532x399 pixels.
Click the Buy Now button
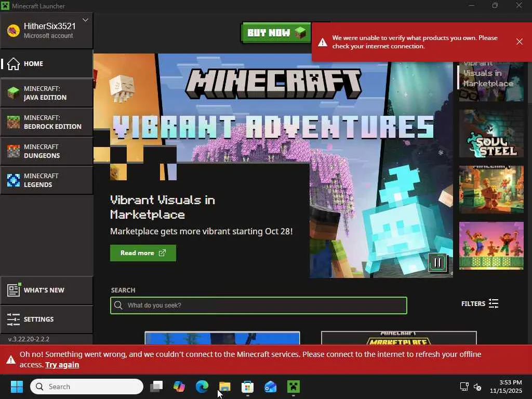pos(276,33)
